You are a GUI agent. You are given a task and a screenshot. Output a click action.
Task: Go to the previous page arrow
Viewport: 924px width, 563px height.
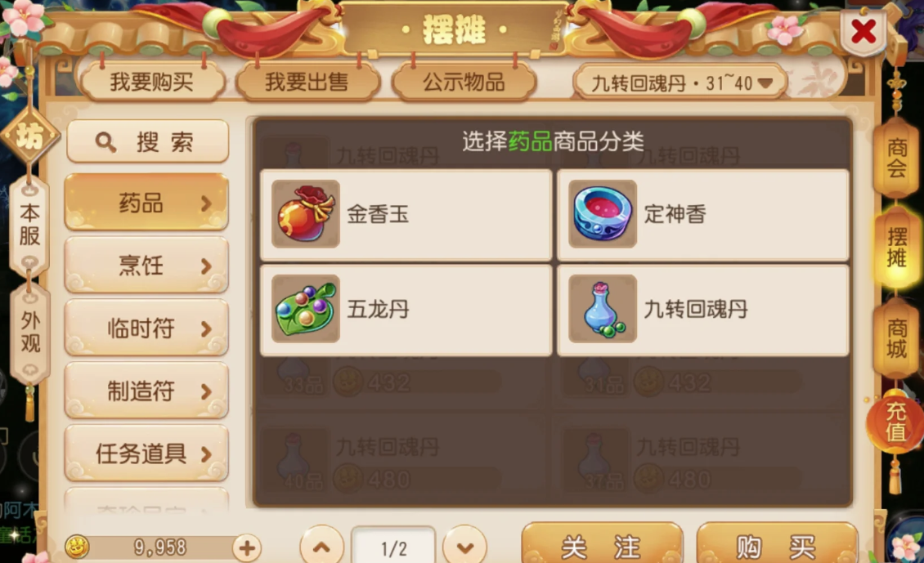tap(321, 547)
